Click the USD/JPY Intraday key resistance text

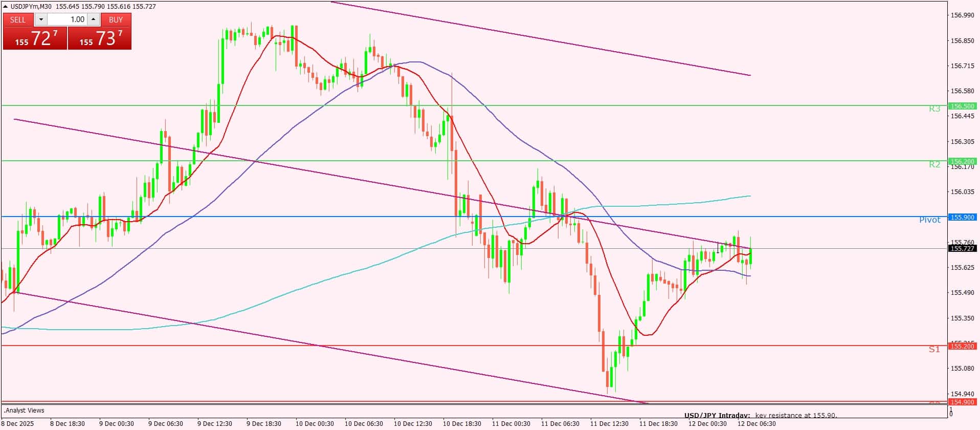pos(761,416)
